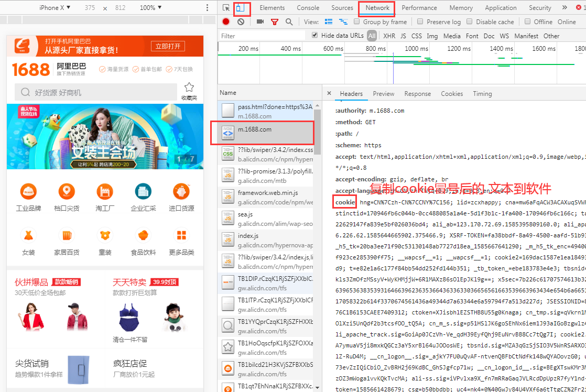Filter requests by Img type

pyautogui.click(x=432, y=36)
